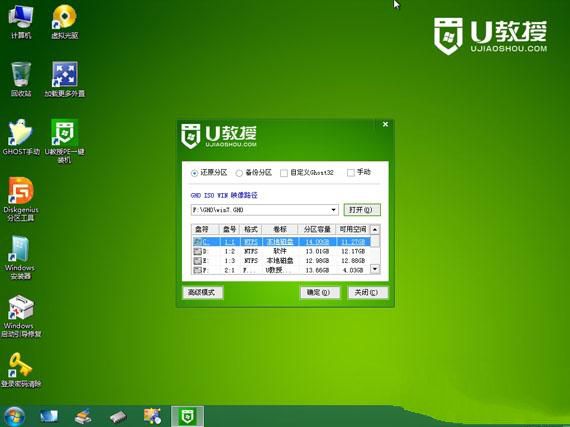Click the 12.17GB free space cell
The height and width of the screenshot is (427, 570).
click(x=353, y=251)
